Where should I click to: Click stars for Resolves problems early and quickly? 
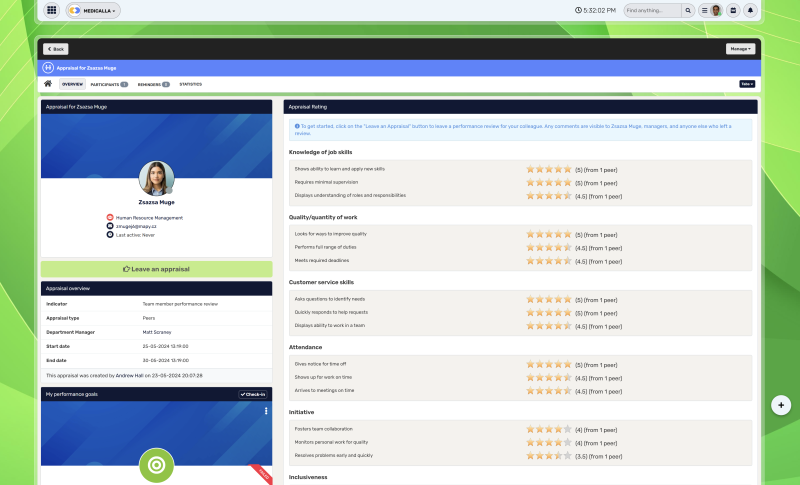click(x=549, y=456)
